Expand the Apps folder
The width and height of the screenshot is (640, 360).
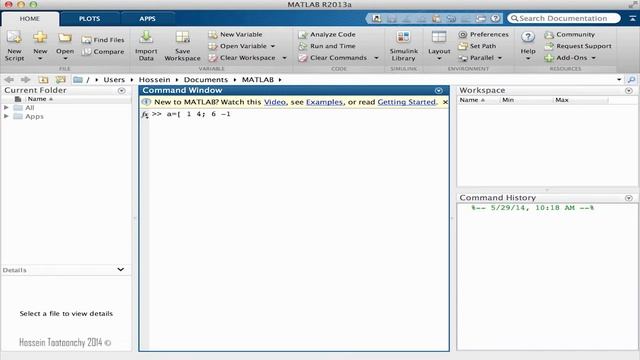(6, 116)
